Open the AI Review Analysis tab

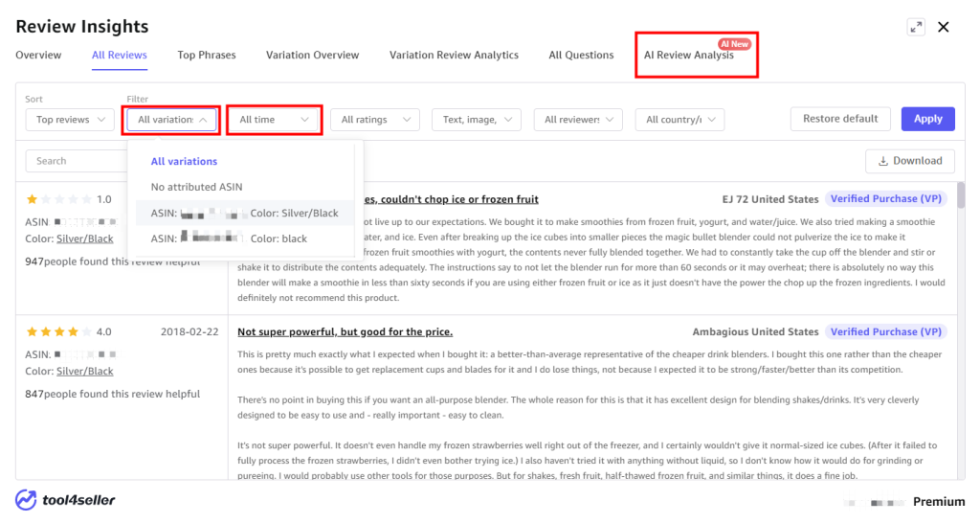point(689,55)
